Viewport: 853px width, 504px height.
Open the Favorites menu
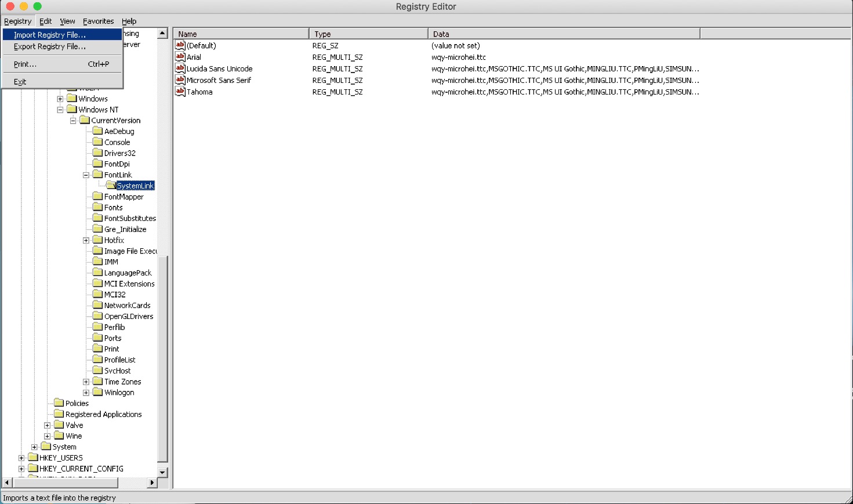(98, 21)
